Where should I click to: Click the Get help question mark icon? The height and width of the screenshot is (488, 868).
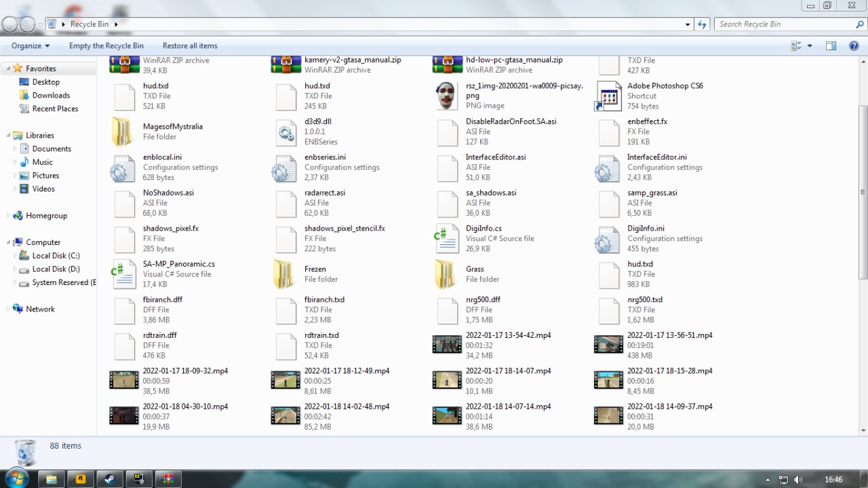click(854, 45)
